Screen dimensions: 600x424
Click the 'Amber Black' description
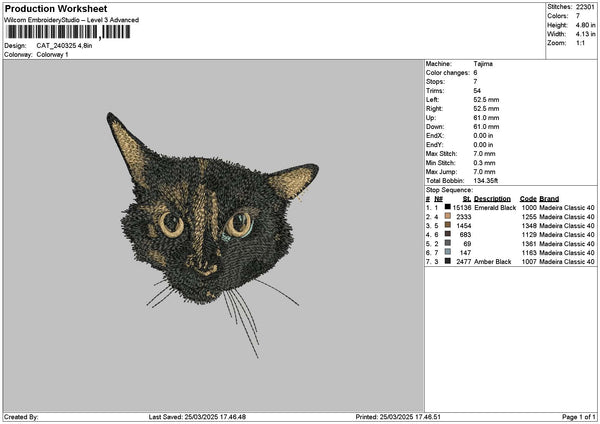point(492,262)
